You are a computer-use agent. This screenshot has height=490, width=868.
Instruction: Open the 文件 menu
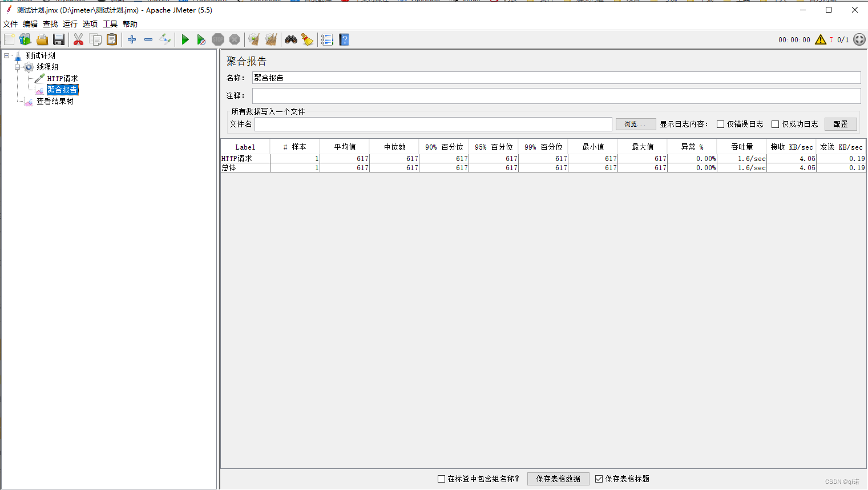pyautogui.click(x=10, y=24)
